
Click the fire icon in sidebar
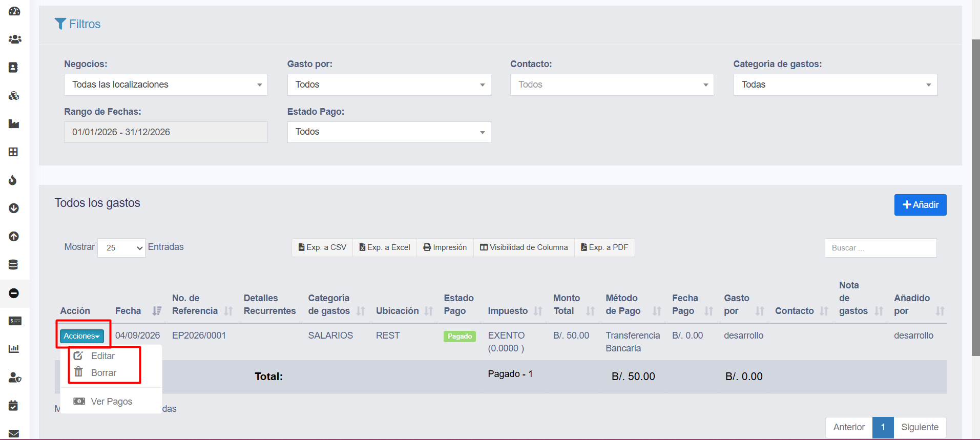click(x=13, y=180)
